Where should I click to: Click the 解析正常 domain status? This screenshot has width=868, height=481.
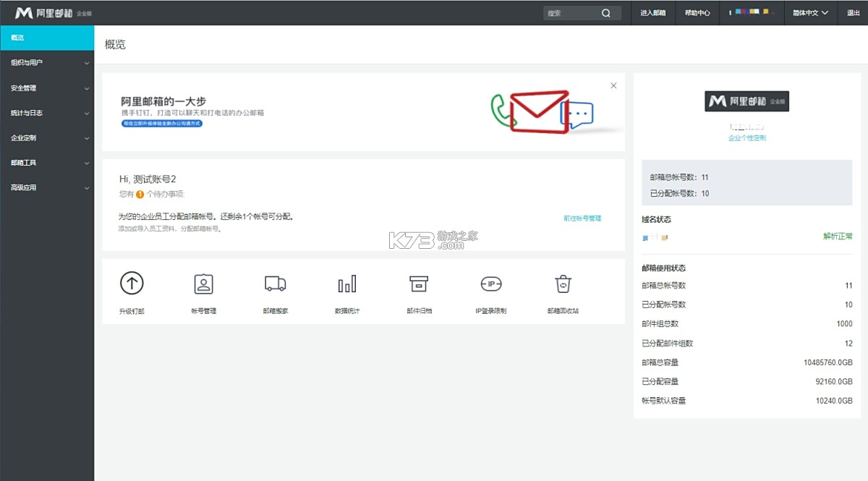(838, 236)
